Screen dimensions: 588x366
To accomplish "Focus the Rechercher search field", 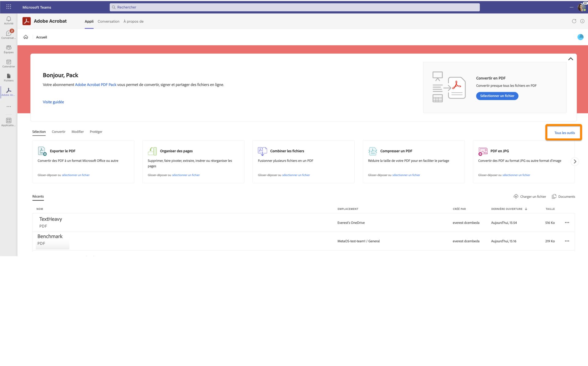I will coord(295,7).
